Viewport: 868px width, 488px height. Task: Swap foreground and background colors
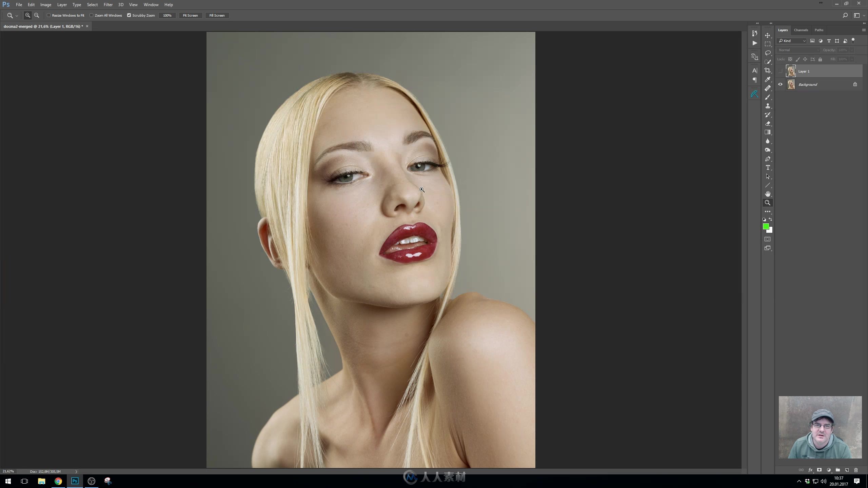[770, 219]
